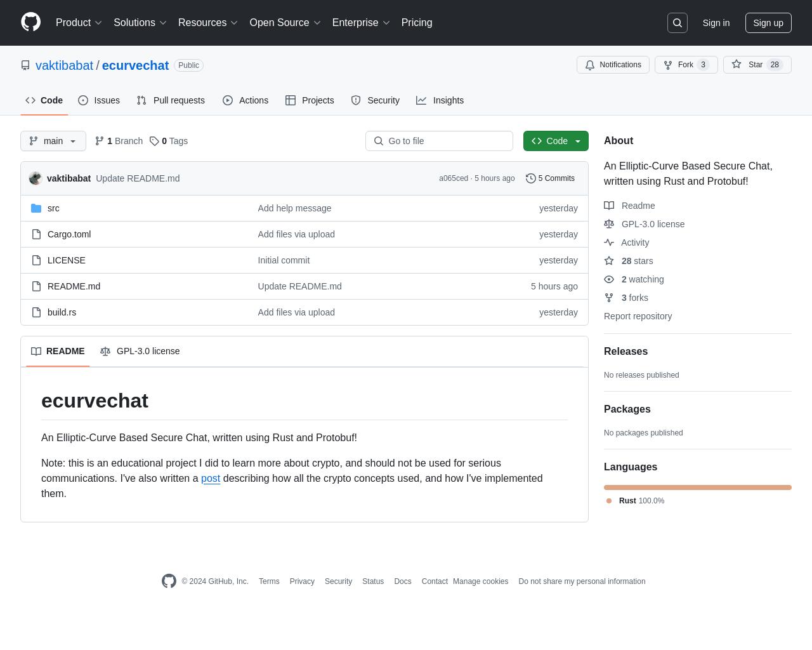Click the scales icon beside GPL-3.0 license in About
The image size is (812, 650).
coord(609,224)
